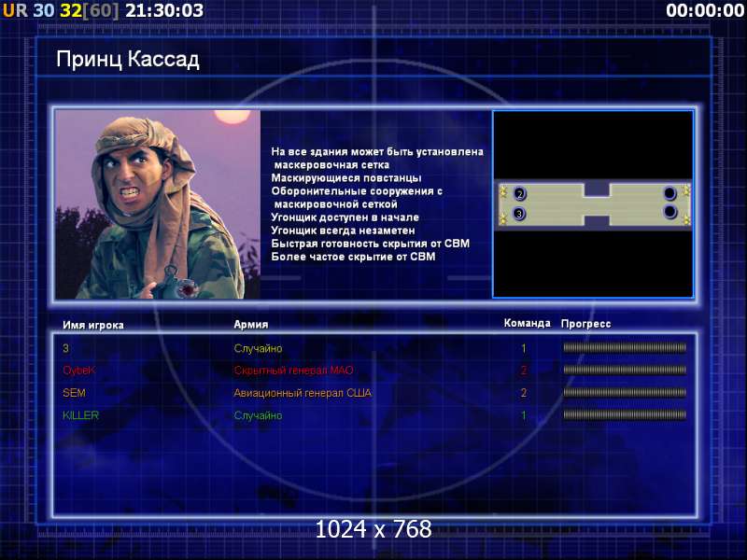
Task: Click the progress bar for player KILLER
Action: [x=625, y=415]
